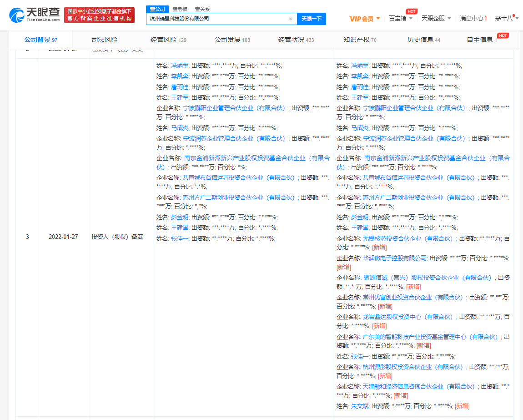This screenshot has width=523, height=420.
Task: Select the 查关系 search tab
Action: pyautogui.click(x=202, y=10)
